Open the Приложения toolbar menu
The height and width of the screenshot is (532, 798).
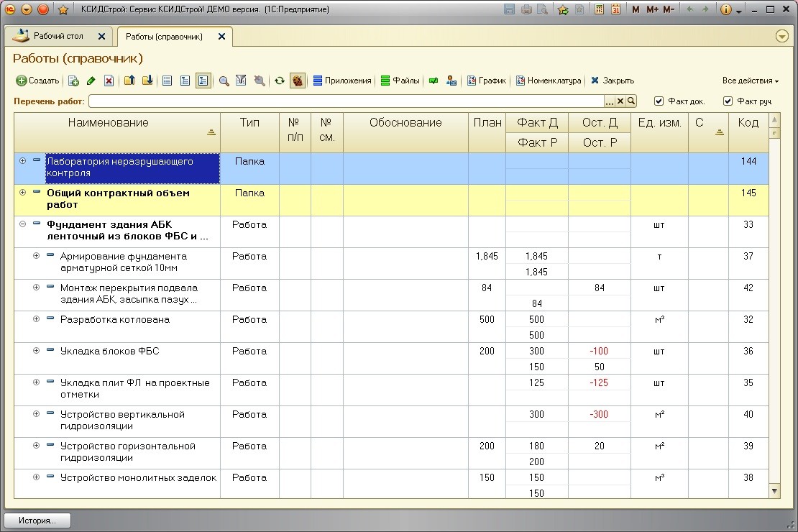click(x=342, y=81)
